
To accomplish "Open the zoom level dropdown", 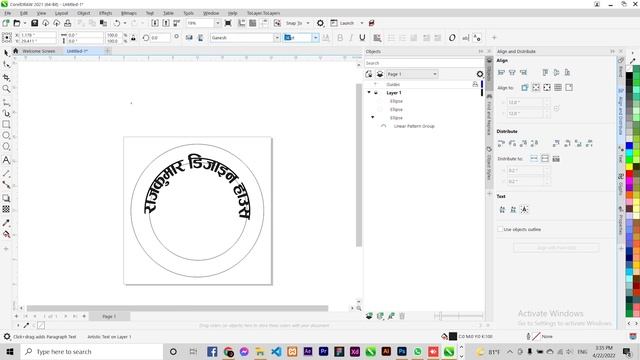I will point(217,23).
